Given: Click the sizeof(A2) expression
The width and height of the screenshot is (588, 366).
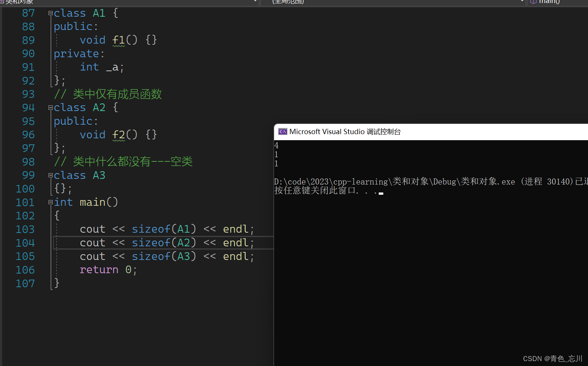Looking at the screenshot, I should click(x=164, y=243).
